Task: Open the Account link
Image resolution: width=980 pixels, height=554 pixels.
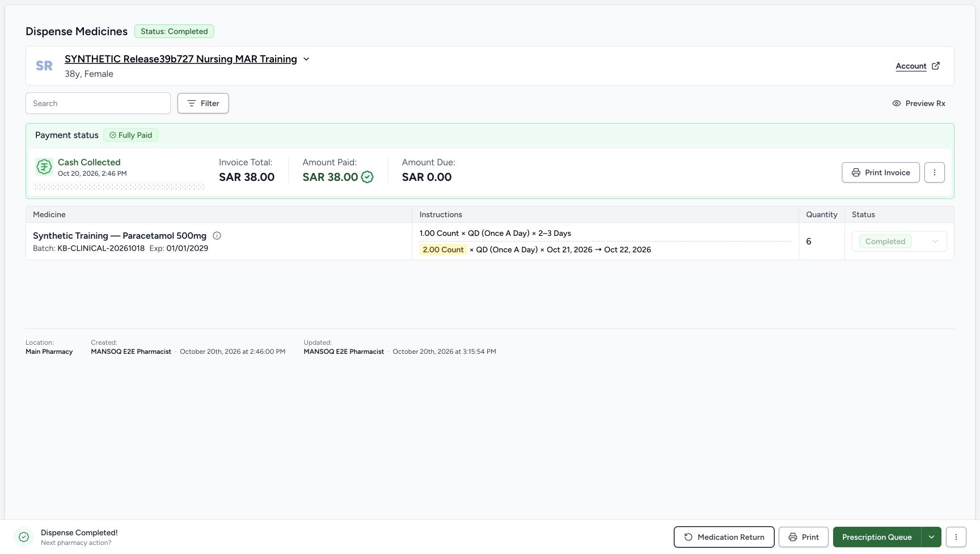Action: 911,66
